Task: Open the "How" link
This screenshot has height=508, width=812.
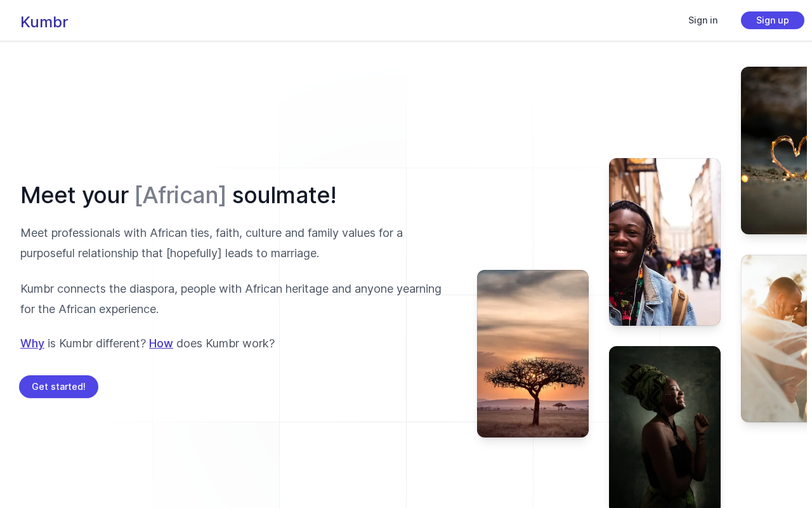Action: coord(161,344)
